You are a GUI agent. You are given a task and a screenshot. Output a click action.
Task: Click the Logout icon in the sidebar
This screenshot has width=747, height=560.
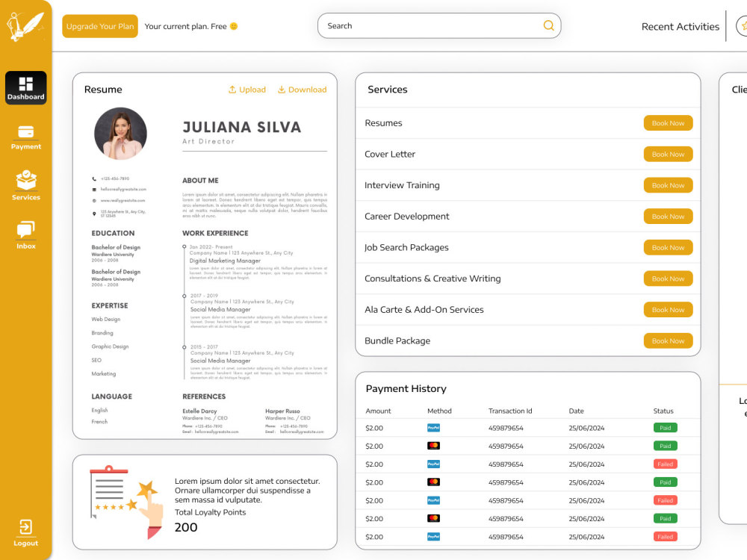pos(25,527)
